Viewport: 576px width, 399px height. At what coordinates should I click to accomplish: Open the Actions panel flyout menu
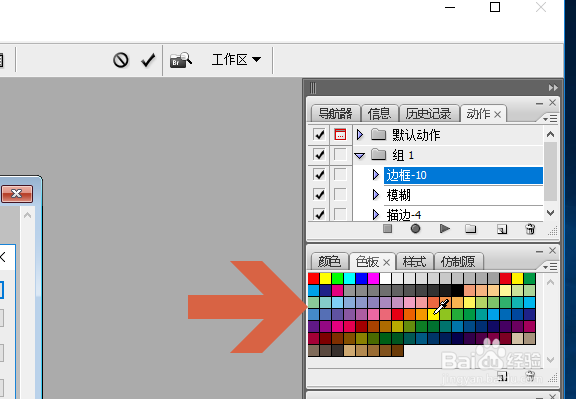click(x=550, y=118)
